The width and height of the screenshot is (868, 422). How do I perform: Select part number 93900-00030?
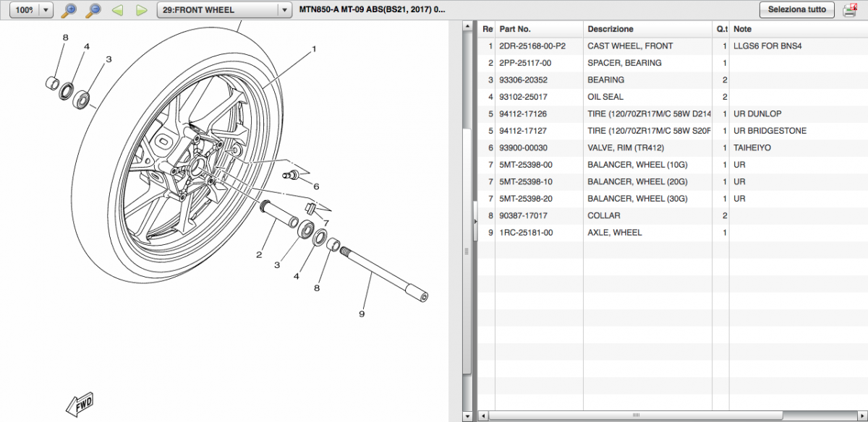(x=523, y=148)
